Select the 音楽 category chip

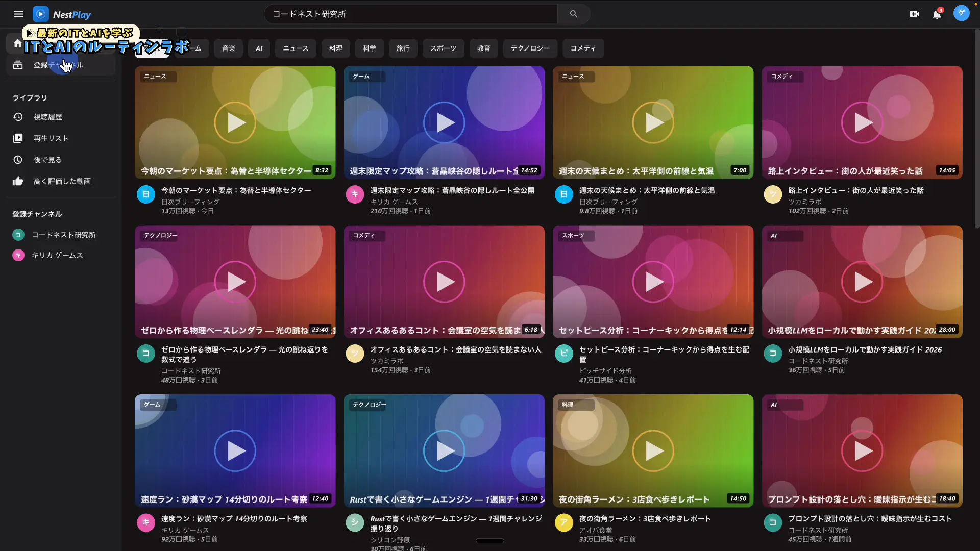coord(229,48)
